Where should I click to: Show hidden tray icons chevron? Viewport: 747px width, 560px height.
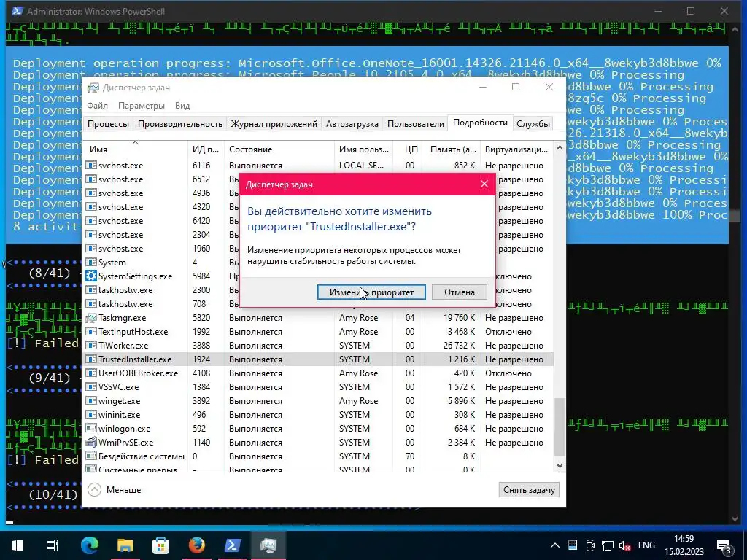555,545
